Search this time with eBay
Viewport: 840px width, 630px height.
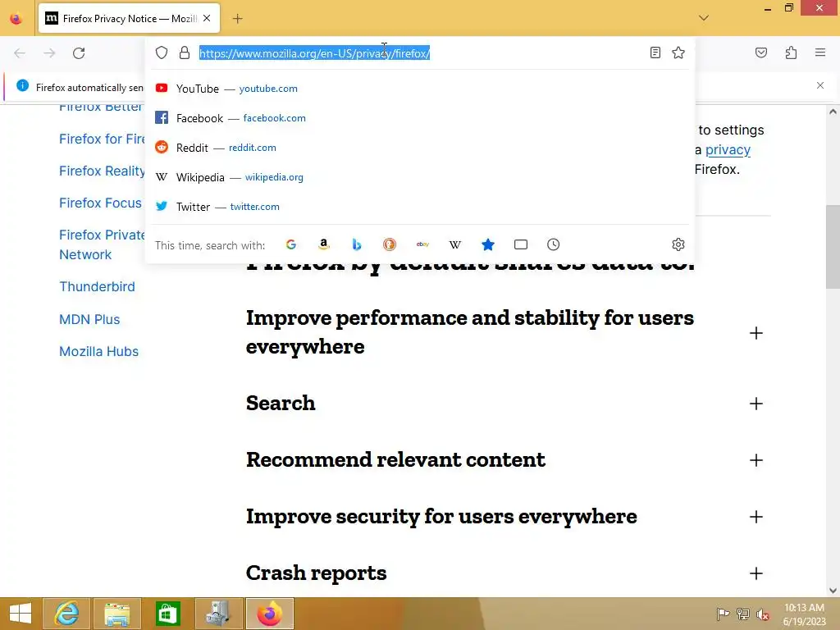click(x=422, y=244)
